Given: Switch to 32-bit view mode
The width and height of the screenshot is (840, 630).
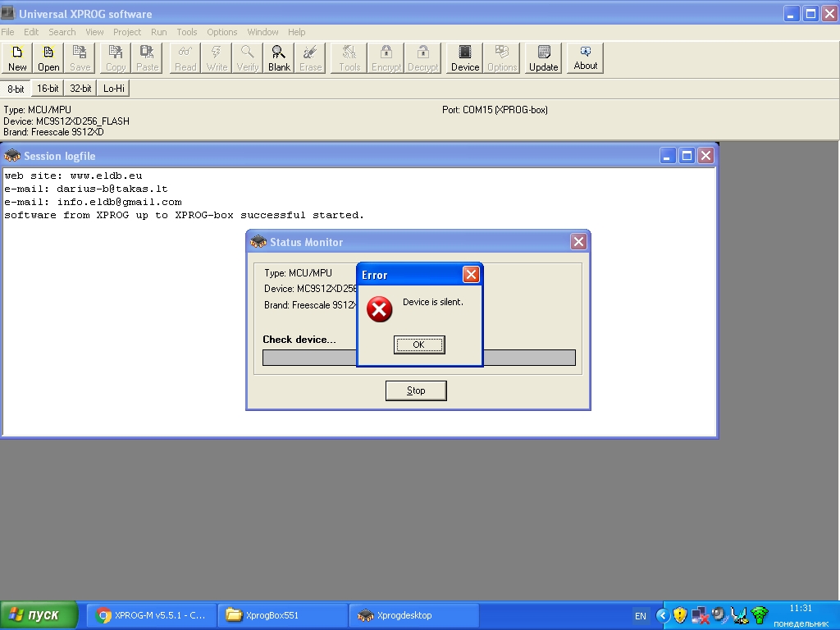Looking at the screenshot, I should [80, 89].
